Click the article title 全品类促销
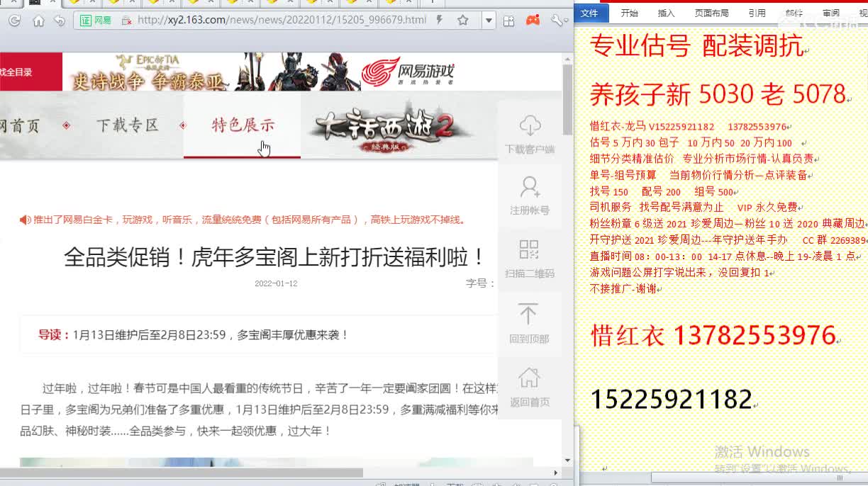 click(x=275, y=256)
